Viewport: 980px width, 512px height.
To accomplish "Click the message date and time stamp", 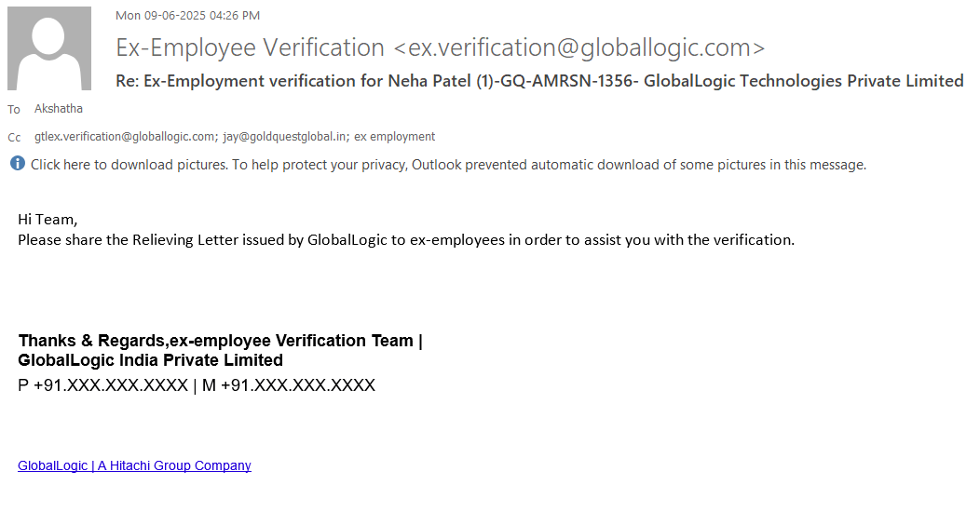I will tap(187, 15).
